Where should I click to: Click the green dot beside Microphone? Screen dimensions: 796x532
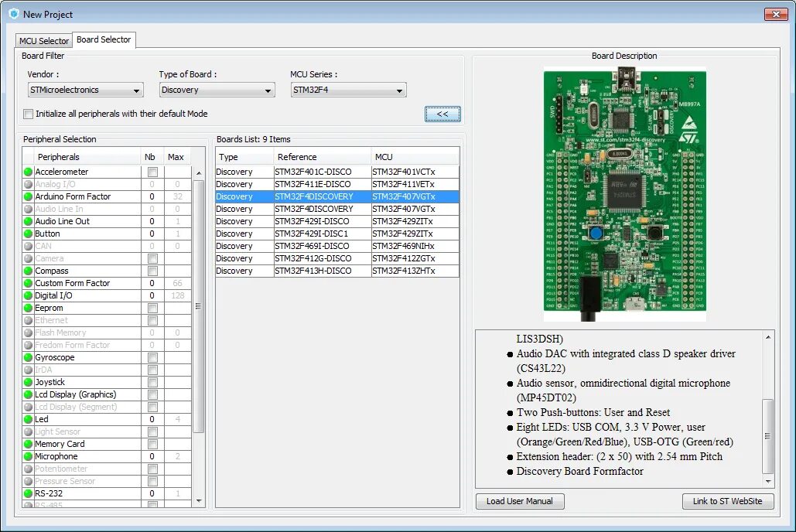29,456
